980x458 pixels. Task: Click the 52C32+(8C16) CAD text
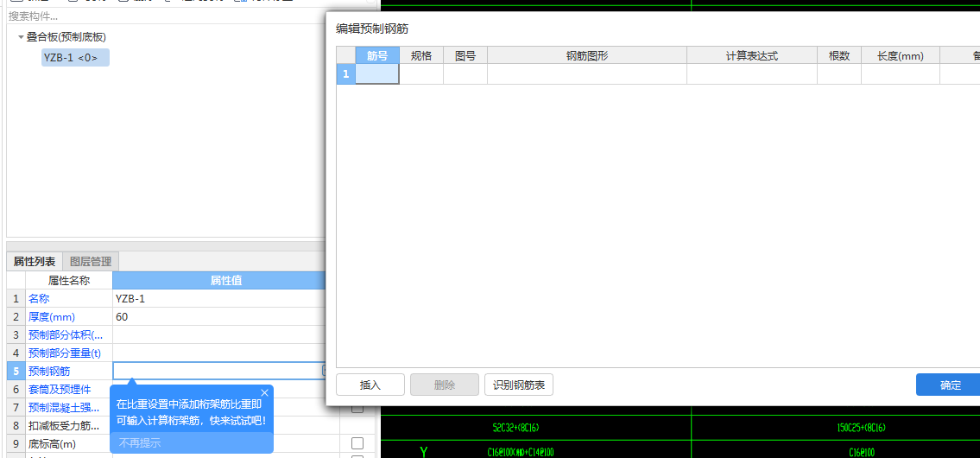pyautogui.click(x=515, y=428)
